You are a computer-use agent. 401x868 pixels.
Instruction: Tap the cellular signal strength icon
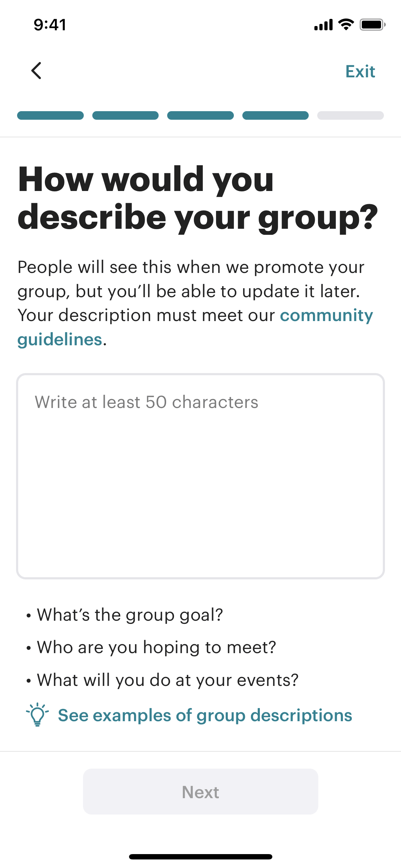click(x=323, y=25)
